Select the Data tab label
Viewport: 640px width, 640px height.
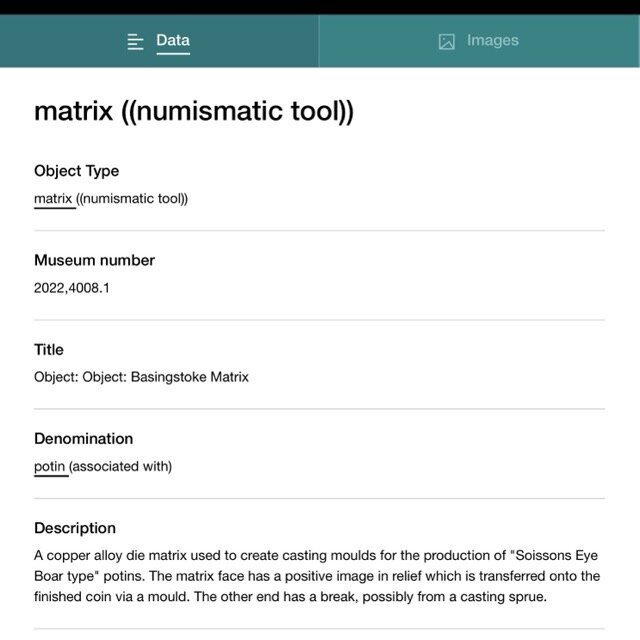[173, 40]
